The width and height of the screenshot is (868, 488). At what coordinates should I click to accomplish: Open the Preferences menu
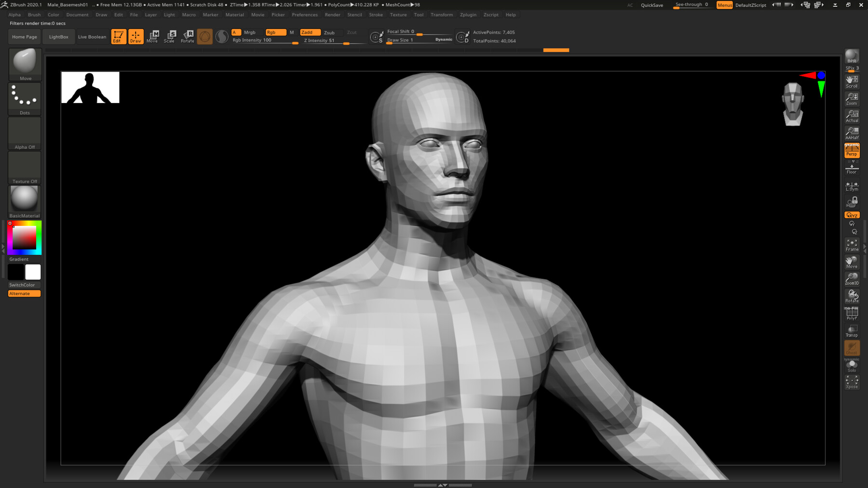(x=305, y=14)
